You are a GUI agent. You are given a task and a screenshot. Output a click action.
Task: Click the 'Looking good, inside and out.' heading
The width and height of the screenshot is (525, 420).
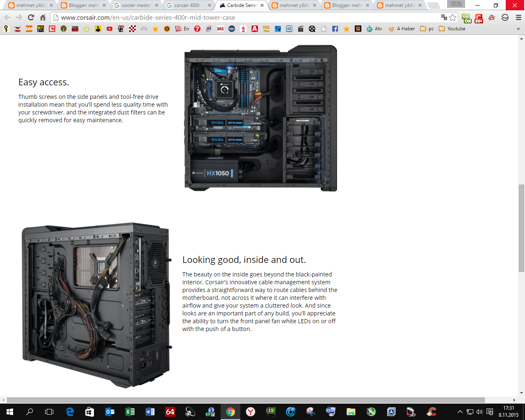[244, 260]
